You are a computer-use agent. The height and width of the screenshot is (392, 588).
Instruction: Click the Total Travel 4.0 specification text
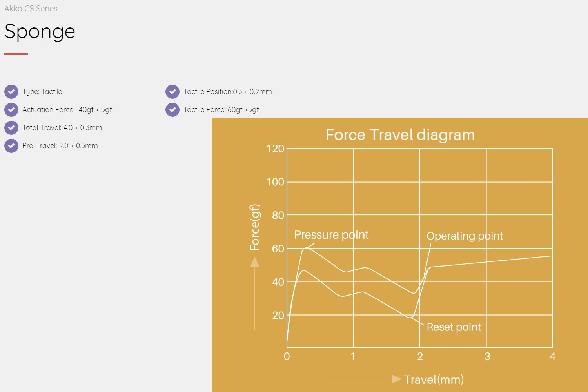(x=62, y=128)
